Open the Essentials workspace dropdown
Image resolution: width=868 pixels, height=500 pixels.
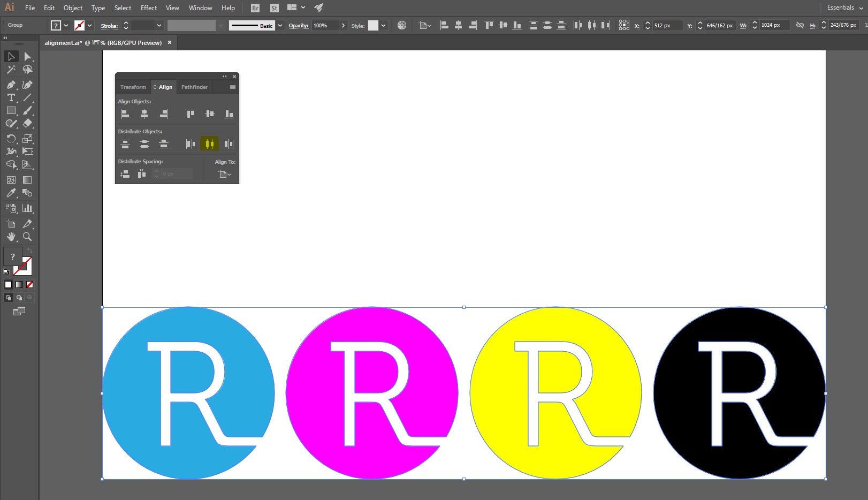pos(845,7)
